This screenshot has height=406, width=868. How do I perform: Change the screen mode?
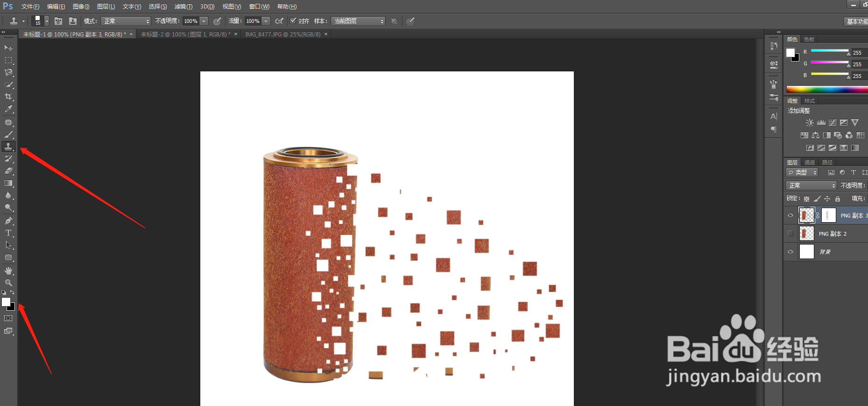tap(8, 331)
